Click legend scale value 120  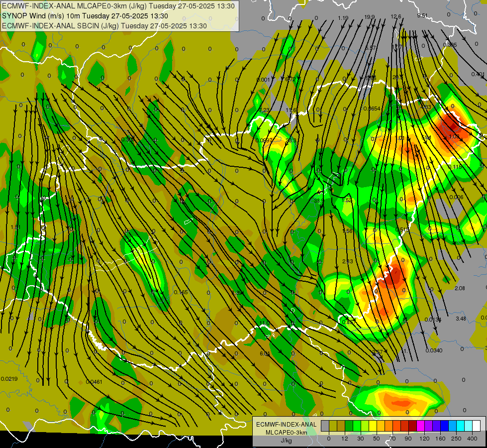pos(424,439)
